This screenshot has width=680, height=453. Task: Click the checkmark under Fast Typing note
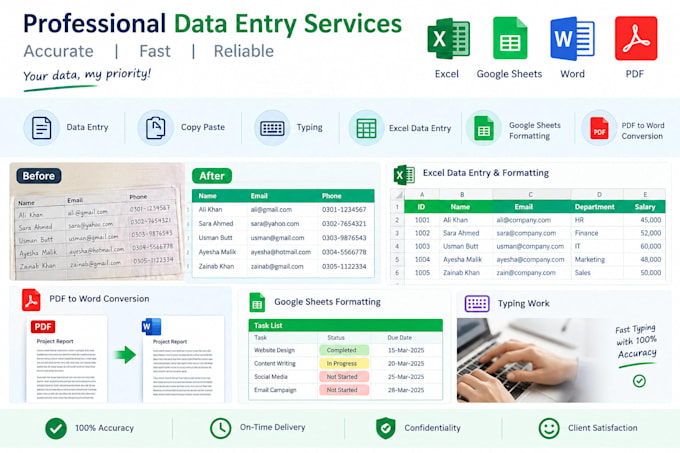click(639, 381)
